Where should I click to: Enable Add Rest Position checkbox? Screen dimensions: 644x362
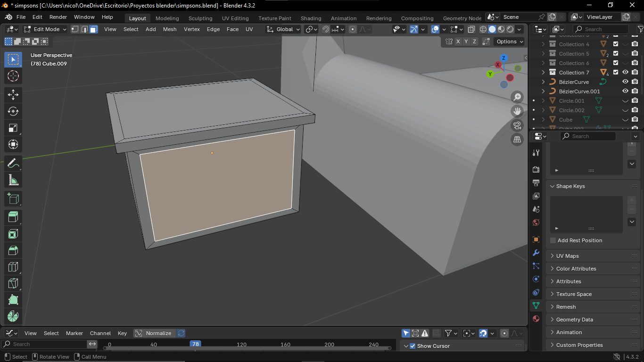tap(553, 240)
